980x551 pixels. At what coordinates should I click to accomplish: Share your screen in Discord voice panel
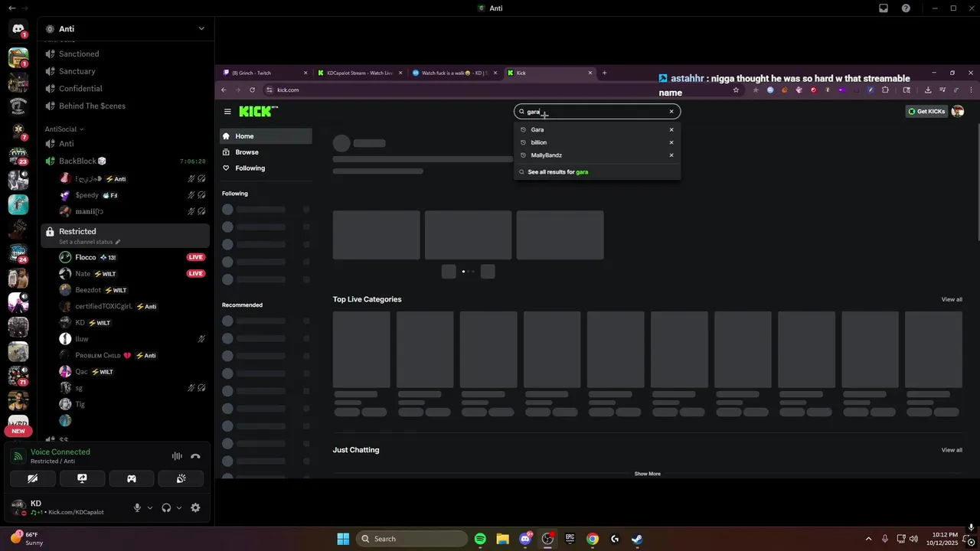(x=82, y=478)
